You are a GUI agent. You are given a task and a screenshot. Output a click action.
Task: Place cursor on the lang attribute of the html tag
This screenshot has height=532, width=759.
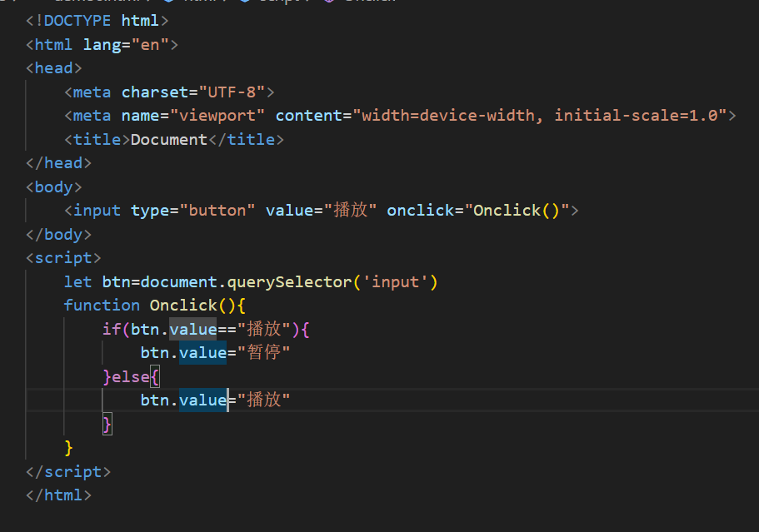102,45
